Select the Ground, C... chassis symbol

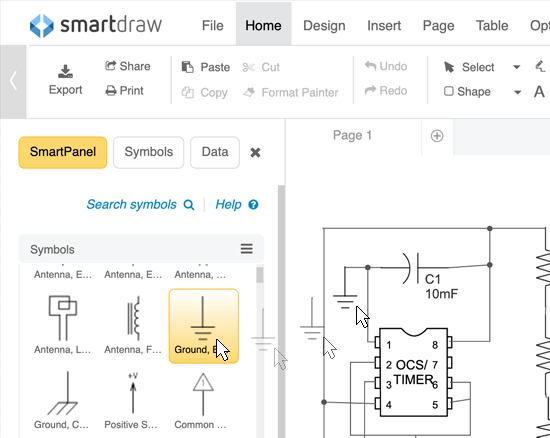tap(63, 400)
